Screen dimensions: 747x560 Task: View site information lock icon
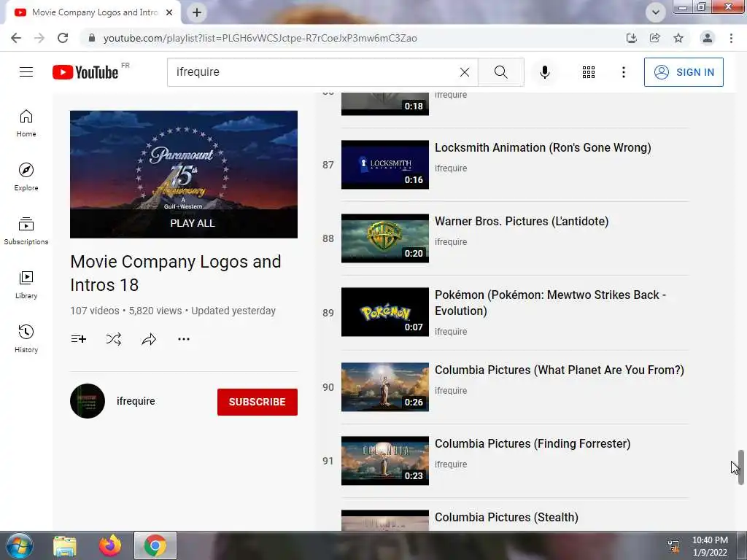coord(91,38)
